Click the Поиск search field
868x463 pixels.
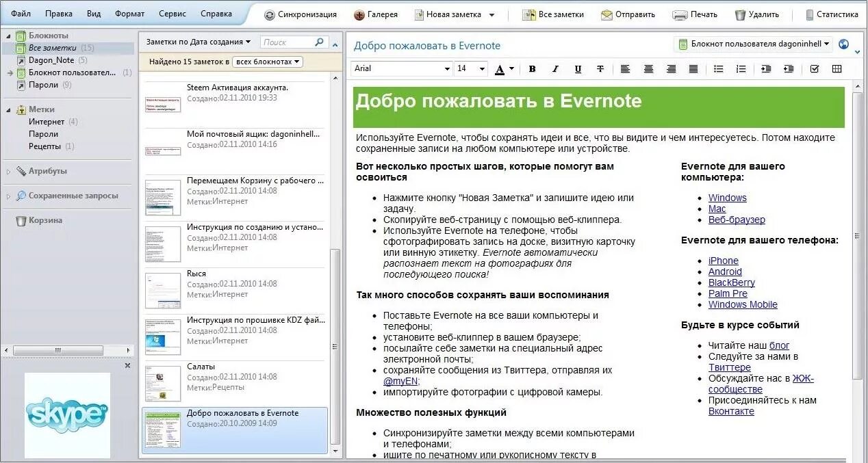tap(287, 42)
